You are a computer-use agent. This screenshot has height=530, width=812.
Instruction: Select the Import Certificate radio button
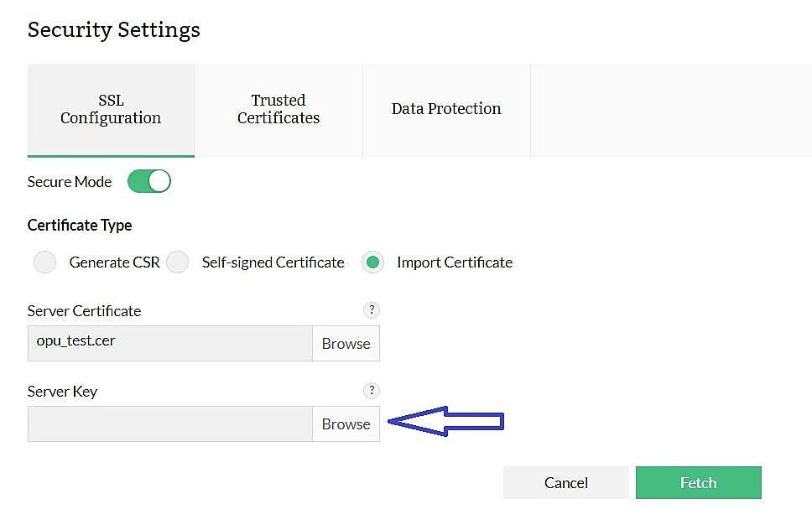click(372, 262)
